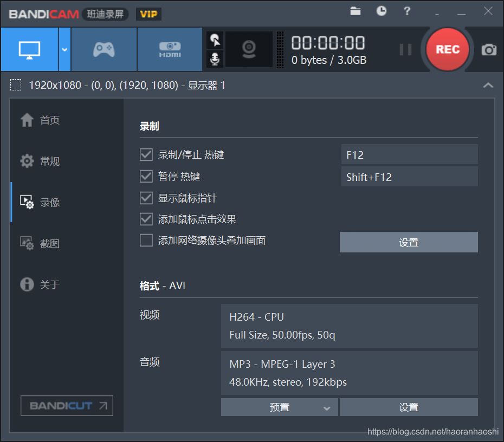Click the Shift+F12 pause hotkey field
Image resolution: width=504 pixels, height=442 pixels.
pos(410,177)
